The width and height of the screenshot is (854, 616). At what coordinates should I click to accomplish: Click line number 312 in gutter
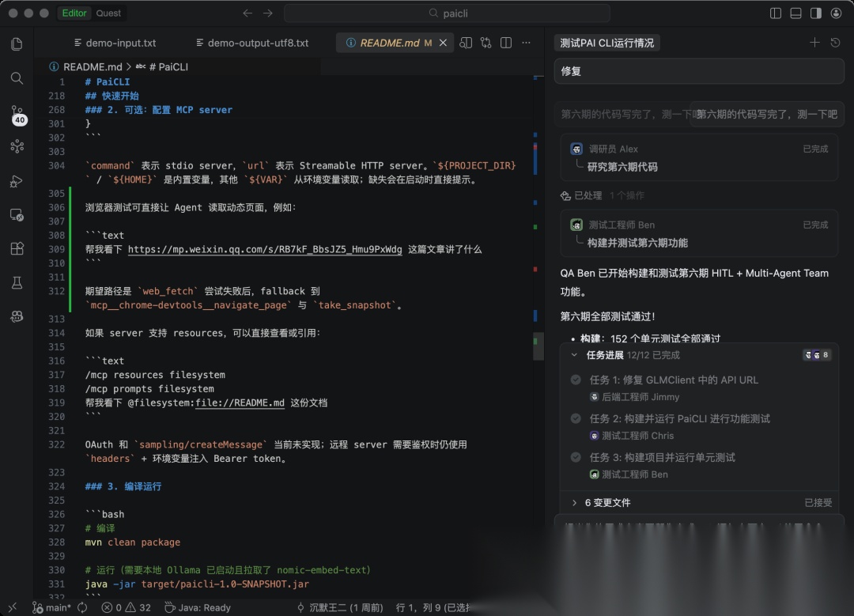pos(57,291)
